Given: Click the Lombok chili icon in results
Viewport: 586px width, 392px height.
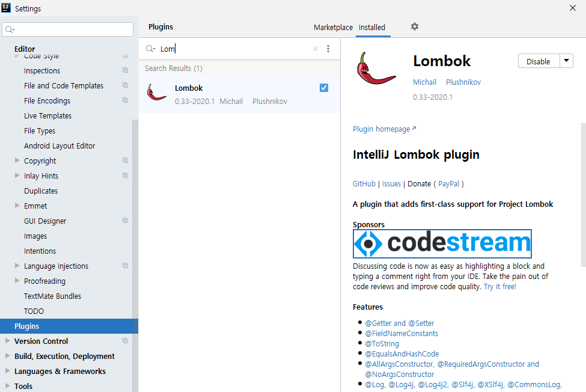Looking at the screenshot, I should (x=156, y=92).
